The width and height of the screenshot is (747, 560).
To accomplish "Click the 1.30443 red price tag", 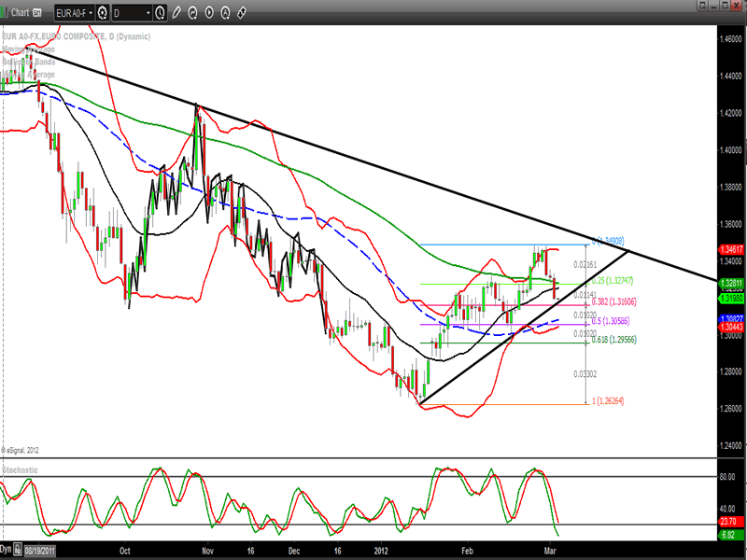I will pyautogui.click(x=731, y=327).
